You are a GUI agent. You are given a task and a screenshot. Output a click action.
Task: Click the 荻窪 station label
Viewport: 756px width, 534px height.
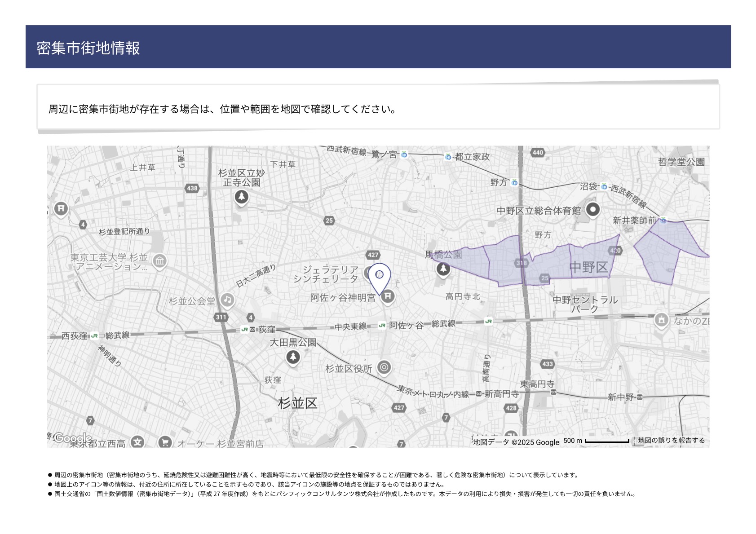266,330
